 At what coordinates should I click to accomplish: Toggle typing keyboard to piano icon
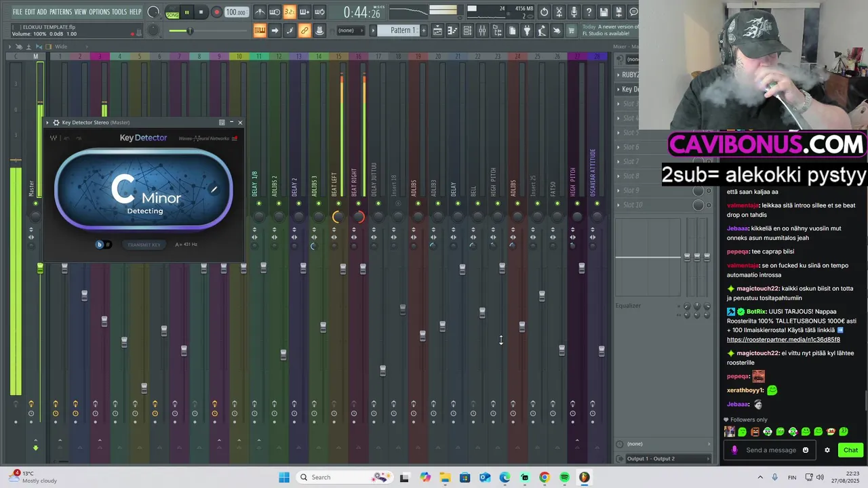click(x=260, y=30)
